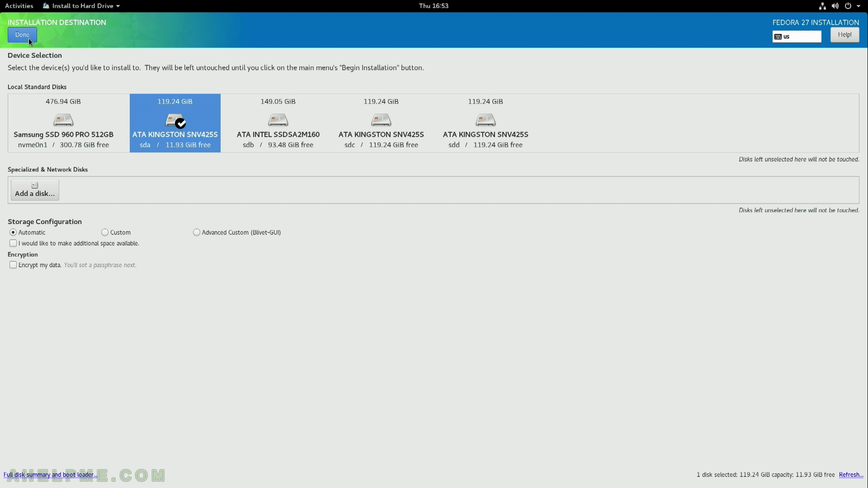Click the '476.94 GiB' capacity label

click(x=63, y=101)
